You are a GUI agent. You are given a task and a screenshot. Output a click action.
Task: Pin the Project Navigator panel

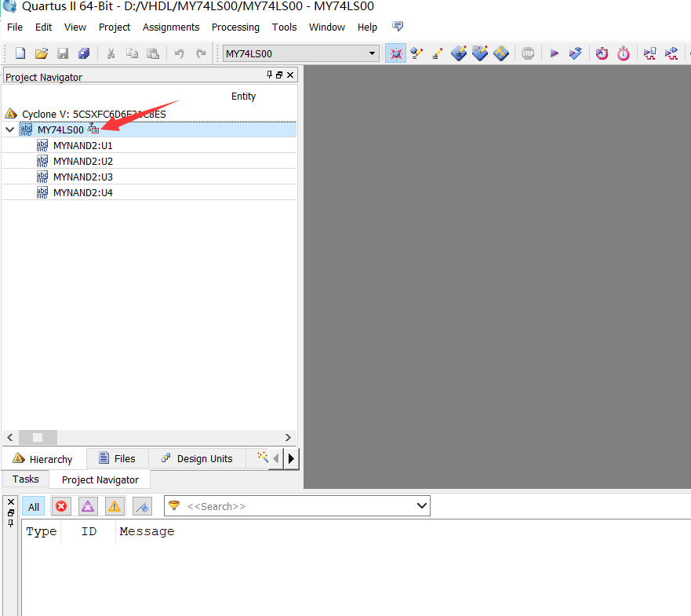pos(269,75)
